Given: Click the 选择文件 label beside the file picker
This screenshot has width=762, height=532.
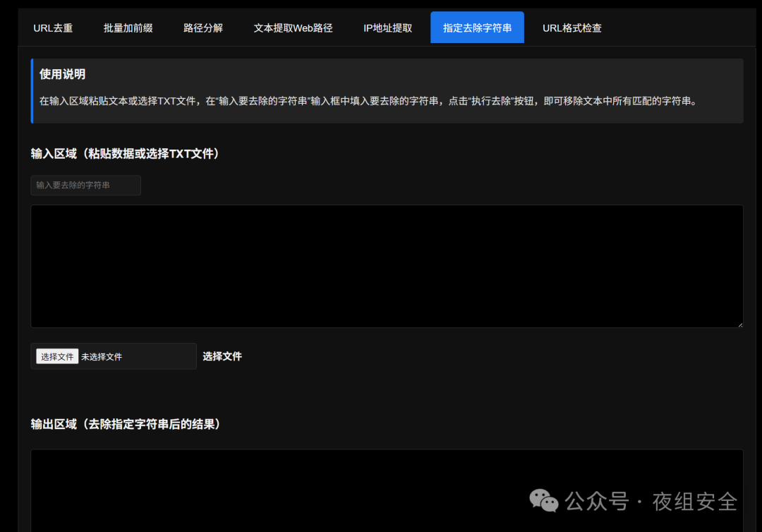Looking at the screenshot, I should (222, 356).
